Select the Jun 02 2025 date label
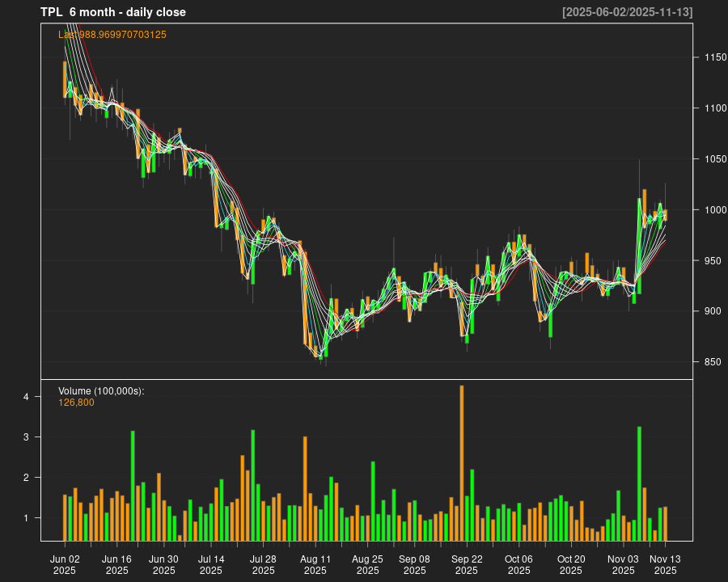Image resolution: width=728 pixels, height=582 pixels. coord(65,564)
